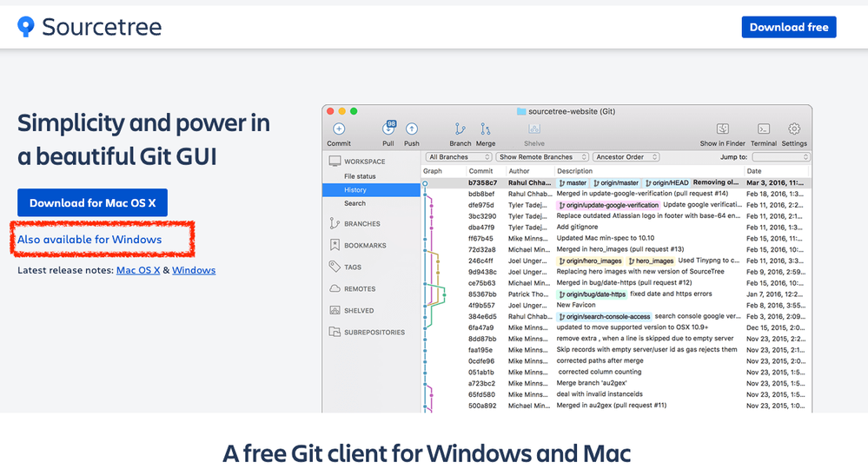This screenshot has height=469, width=868.
Task: Click the Description column header
Action: coord(574,171)
